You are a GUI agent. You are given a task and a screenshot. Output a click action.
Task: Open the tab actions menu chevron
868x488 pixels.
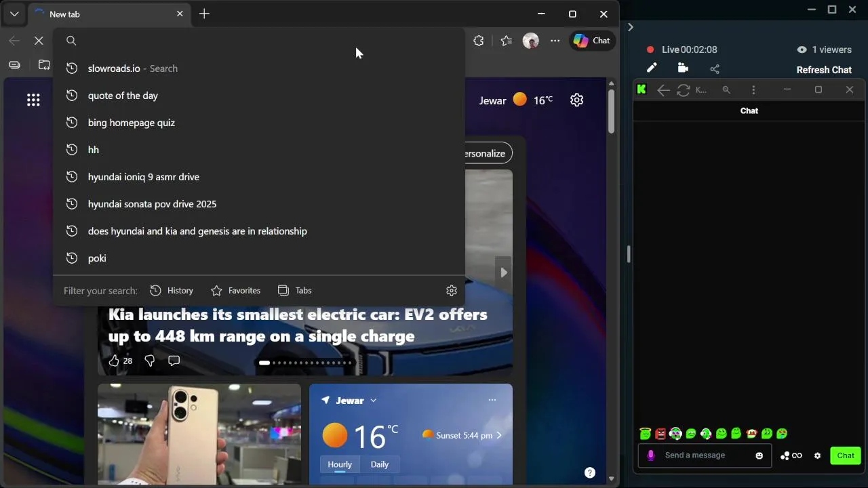14,14
